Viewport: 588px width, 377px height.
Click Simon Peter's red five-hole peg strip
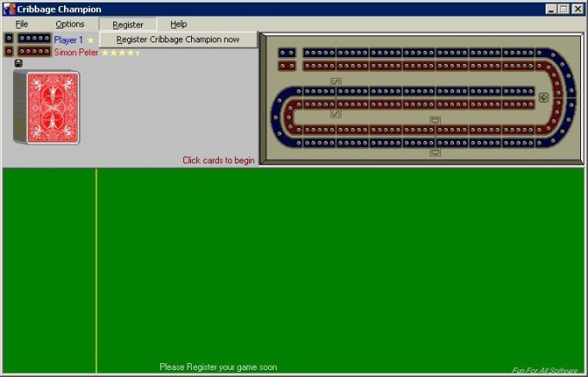pyautogui.click(x=34, y=51)
